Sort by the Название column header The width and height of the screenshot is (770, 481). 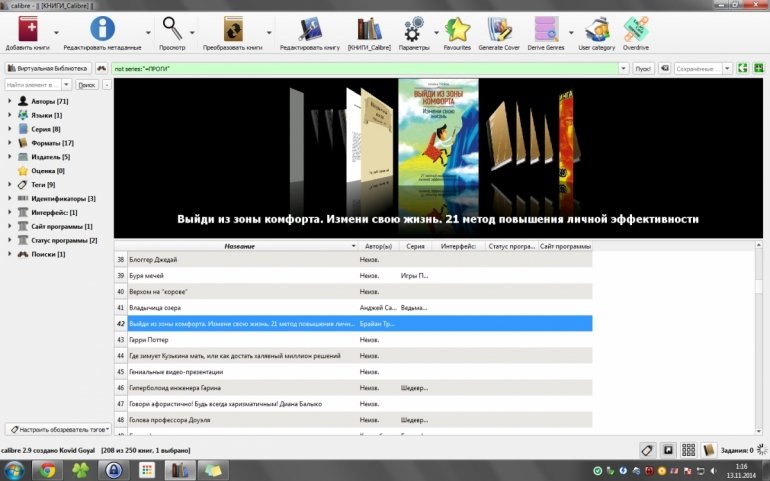coord(239,246)
